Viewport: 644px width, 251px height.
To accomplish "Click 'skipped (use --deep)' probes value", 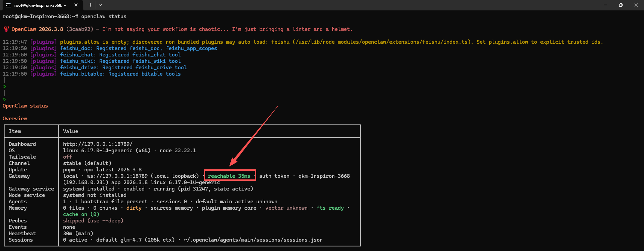I will [93, 221].
